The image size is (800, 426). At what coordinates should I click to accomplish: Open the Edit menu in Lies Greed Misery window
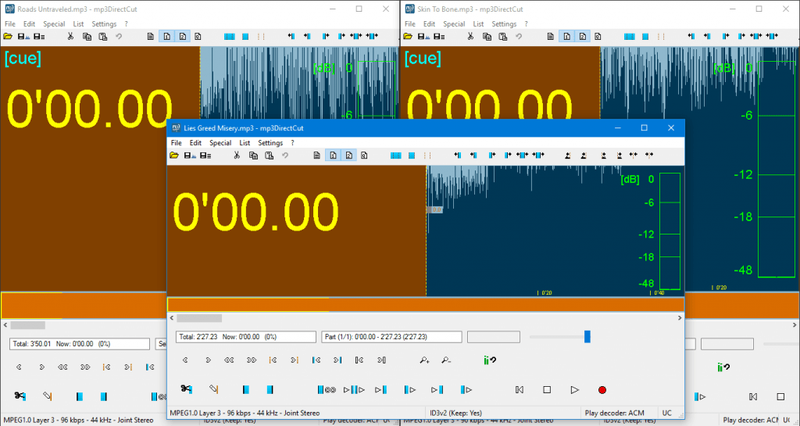[195, 143]
